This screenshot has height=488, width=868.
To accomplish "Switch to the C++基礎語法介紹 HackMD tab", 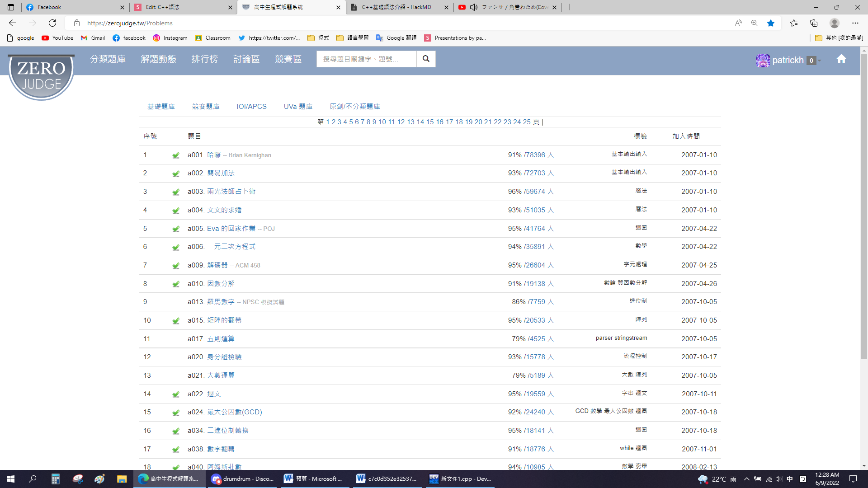I will (x=396, y=7).
